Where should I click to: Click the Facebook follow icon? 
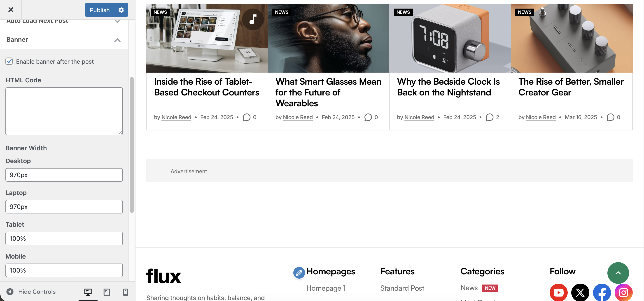coord(602,292)
